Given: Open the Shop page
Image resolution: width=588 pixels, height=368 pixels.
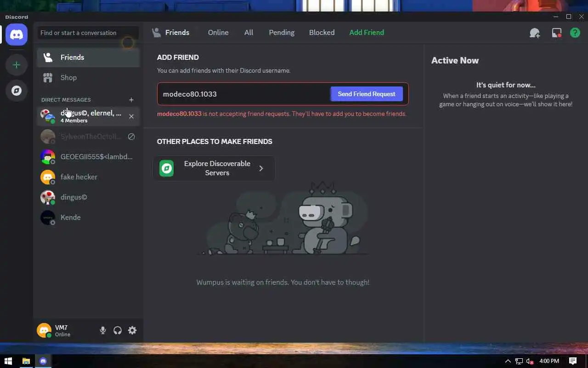Looking at the screenshot, I should tap(88, 78).
